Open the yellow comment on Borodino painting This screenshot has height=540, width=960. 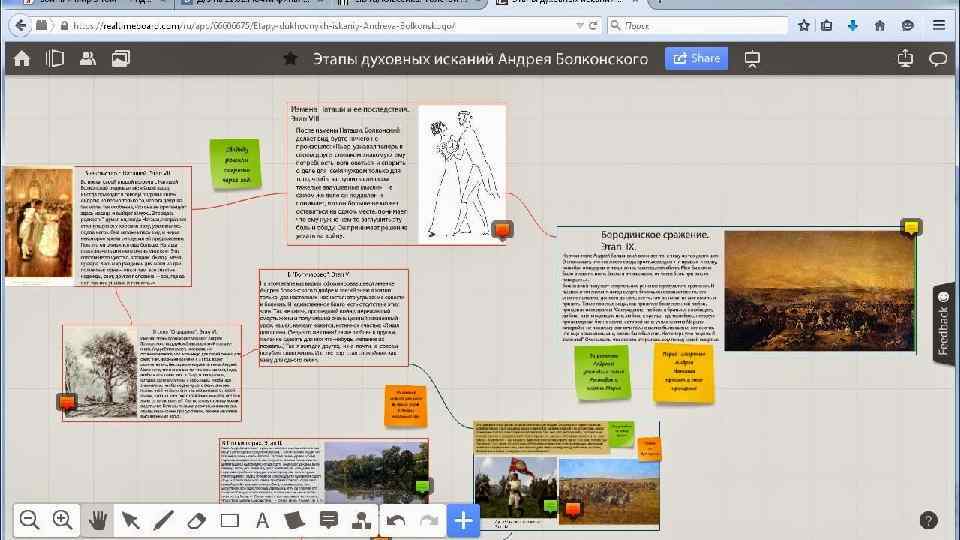click(x=911, y=228)
